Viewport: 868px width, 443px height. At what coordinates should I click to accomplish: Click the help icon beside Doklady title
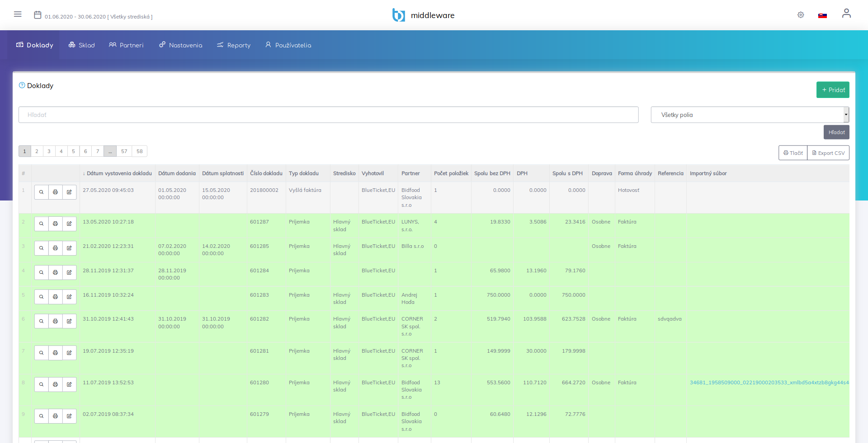pos(22,85)
